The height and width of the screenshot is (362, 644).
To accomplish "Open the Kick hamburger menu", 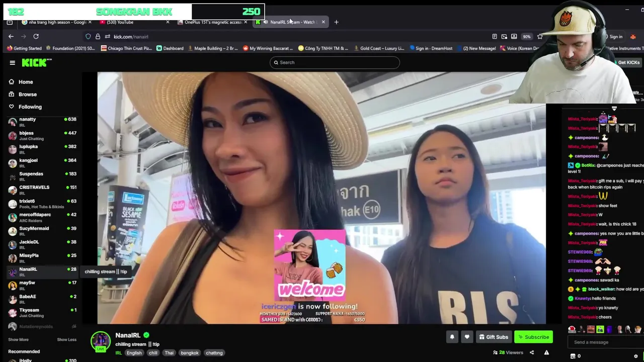I will 12,62.
